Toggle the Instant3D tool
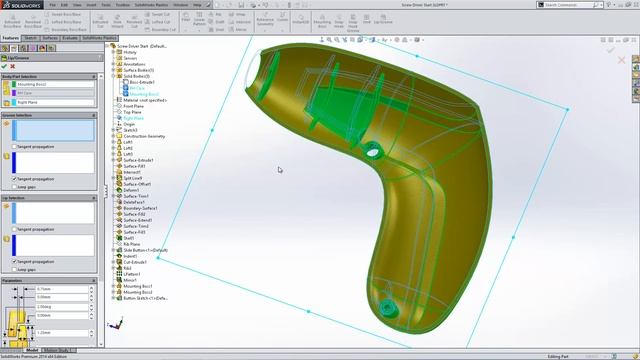Image resolution: width=640 pixels, height=360 pixels. [300, 20]
